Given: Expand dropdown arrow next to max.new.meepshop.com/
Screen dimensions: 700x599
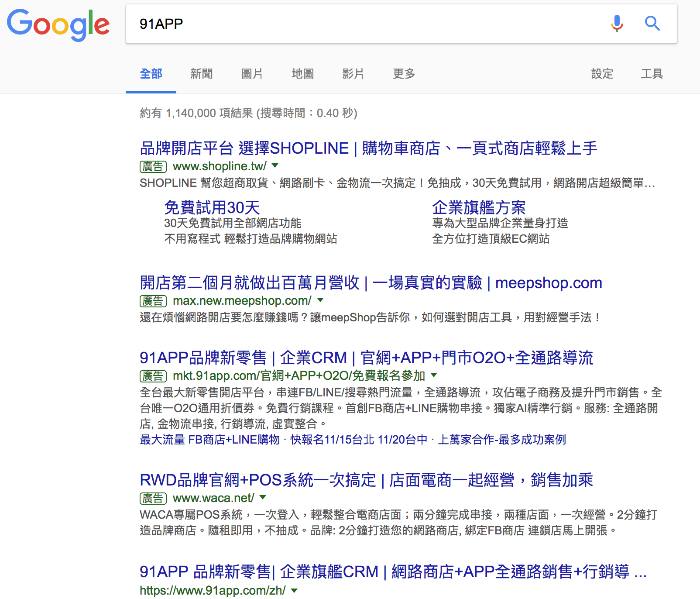Looking at the screenshot, I should 320,300.
